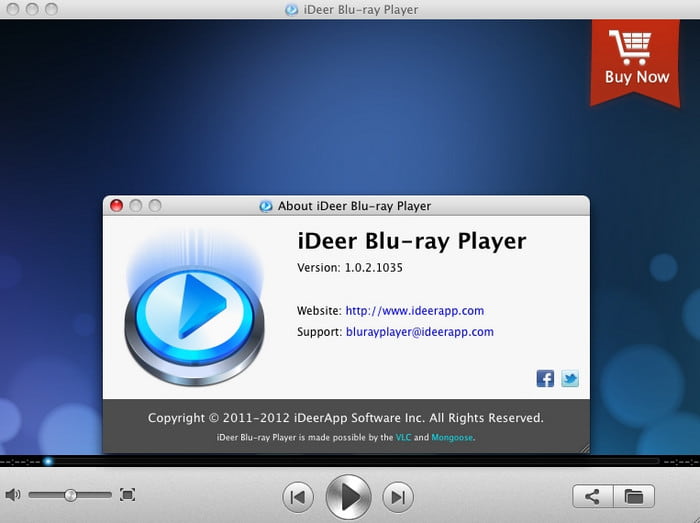This screenshot has width=700, height=523.
Task: Skip to the next chapter
Action: point(398,497)
